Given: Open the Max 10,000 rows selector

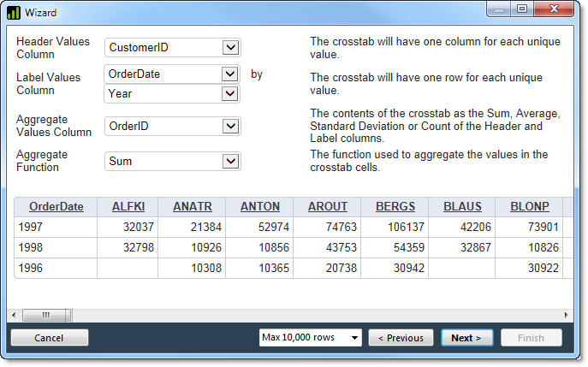Looking at the screenshot, I should pos(310,338).
